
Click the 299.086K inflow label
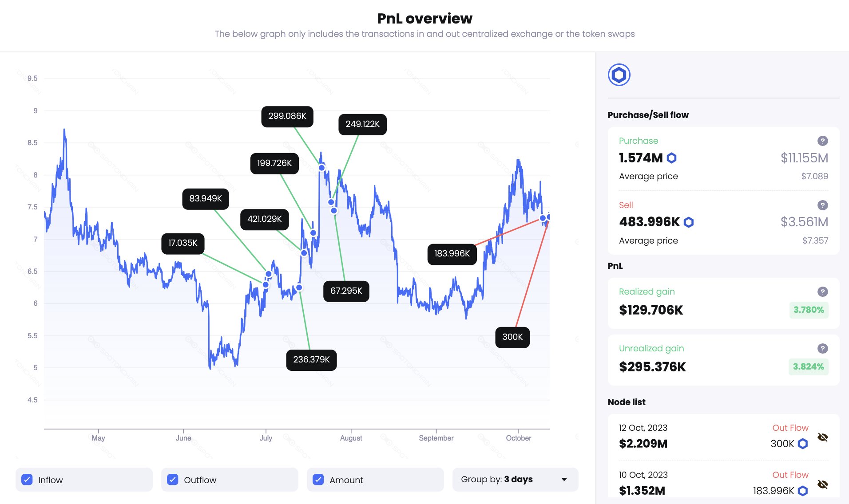[x=287, y=116]
